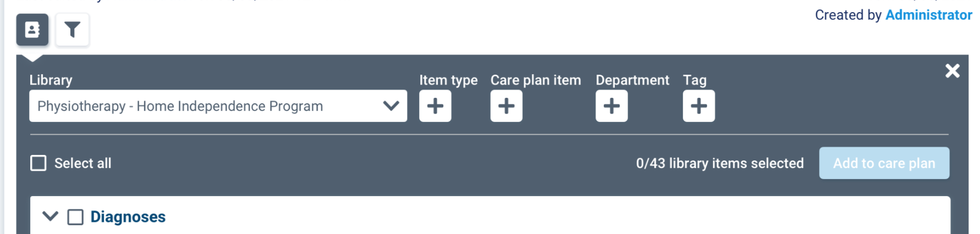Add a Care plan item filter
The width and height of the screenshot is (980, 234).
tap(506, 106)
